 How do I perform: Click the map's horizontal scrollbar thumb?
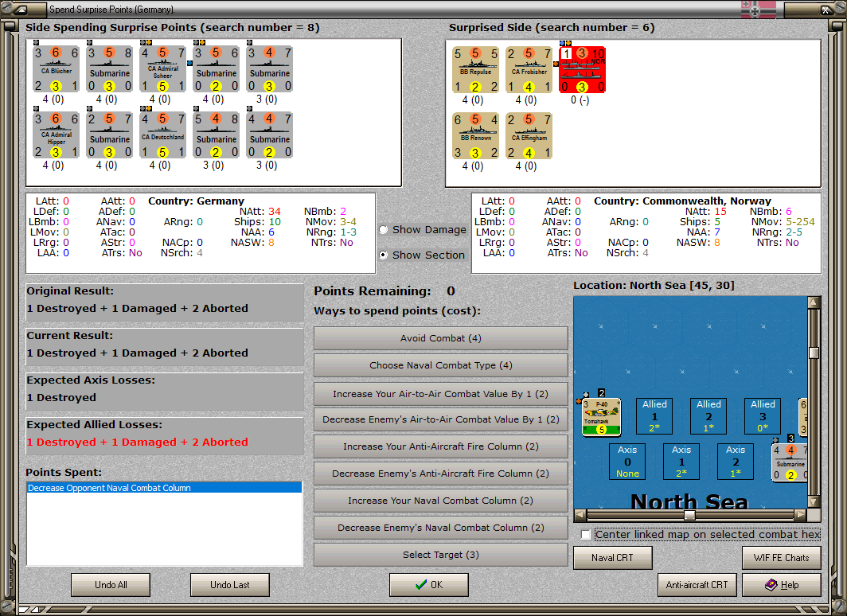point(690,515)
